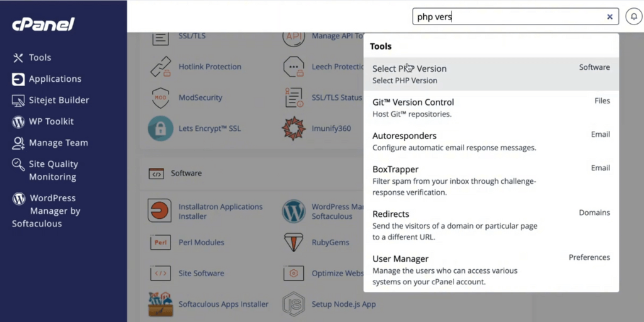Click the Hotlink Protection icon

[160, 67]
